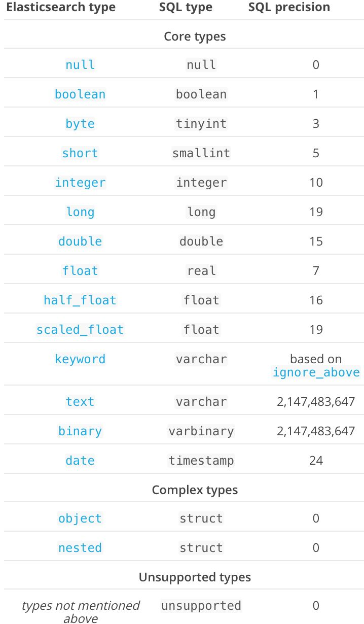Click the integer type link
The image size is (364, 624).
(x=80, y=183)
